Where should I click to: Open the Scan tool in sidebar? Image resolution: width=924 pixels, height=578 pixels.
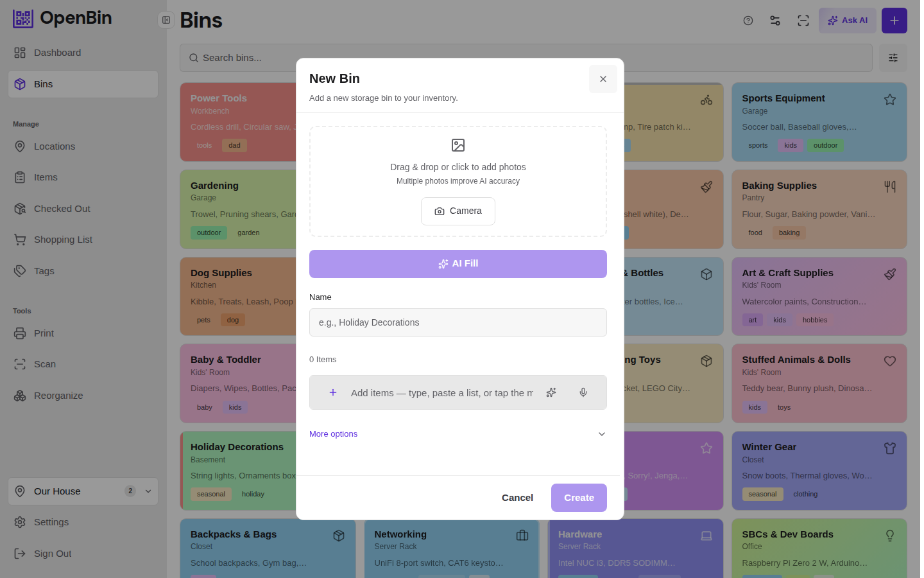pyautogui.click(x=83, y=364)
